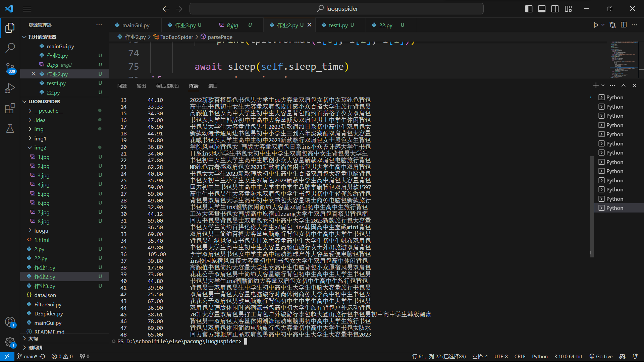Toggle the primary side bar layout button
The width and height of the screenshot is (644, 362).
click(529, 9)
